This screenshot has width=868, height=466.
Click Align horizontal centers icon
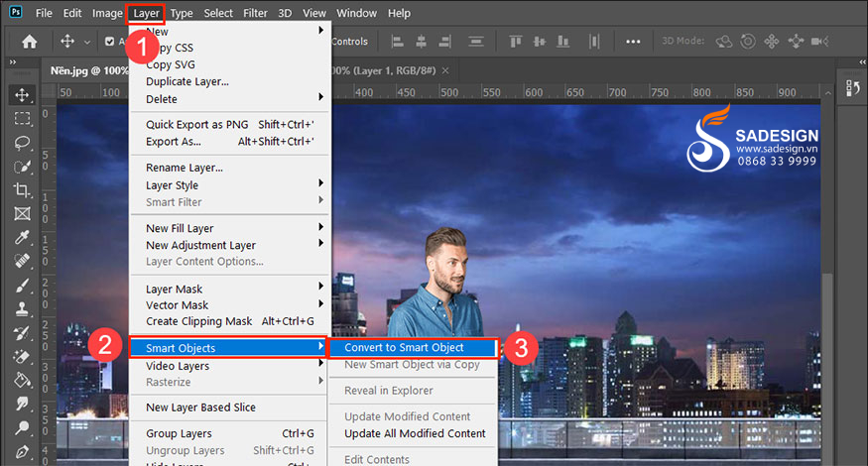(421, 42)
